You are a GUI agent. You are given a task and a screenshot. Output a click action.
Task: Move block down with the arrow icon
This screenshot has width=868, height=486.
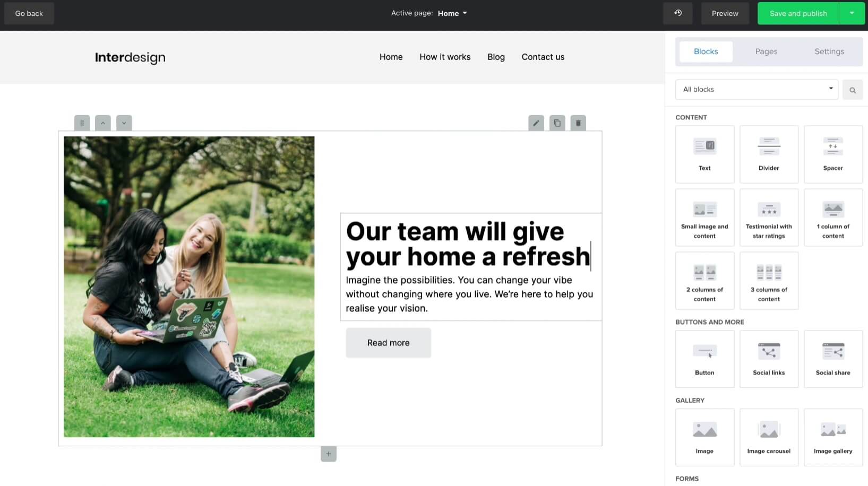[x=124, y=123]
